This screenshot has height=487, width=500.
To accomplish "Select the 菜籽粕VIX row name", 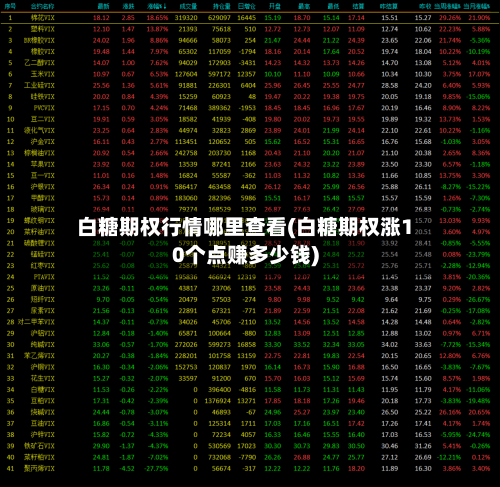I will tap(39, 457).
